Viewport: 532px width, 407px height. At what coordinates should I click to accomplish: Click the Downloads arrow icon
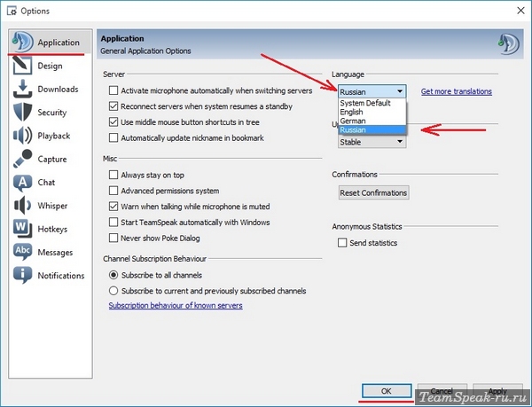coord(22,89)
